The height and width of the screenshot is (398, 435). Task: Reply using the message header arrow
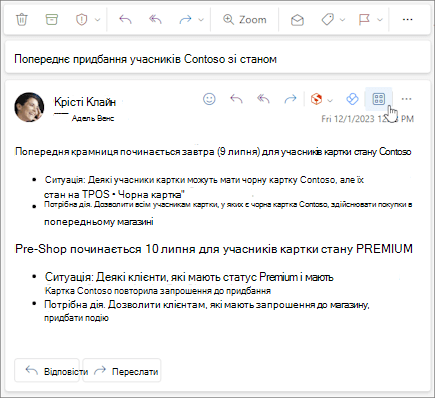(236, 99)
